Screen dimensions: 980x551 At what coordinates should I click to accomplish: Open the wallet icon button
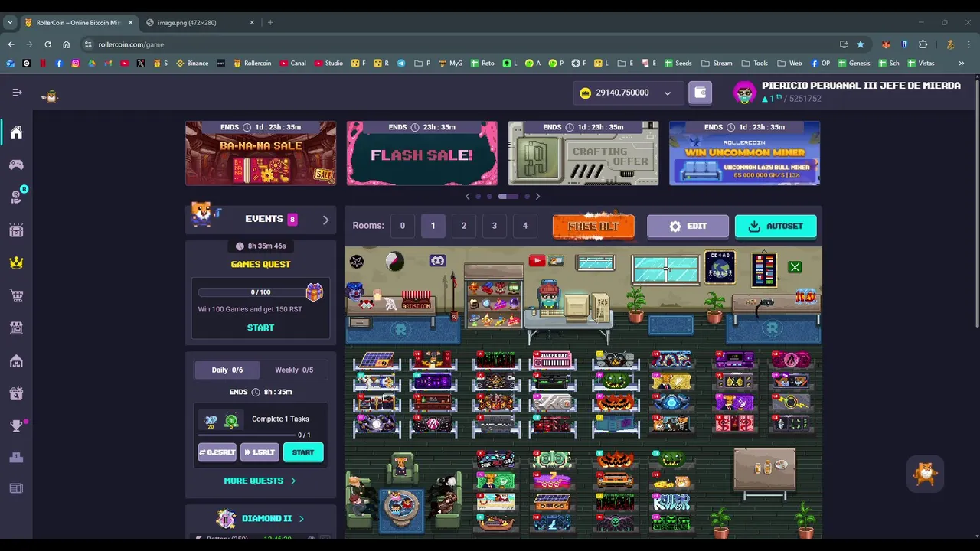coord(700,93)
